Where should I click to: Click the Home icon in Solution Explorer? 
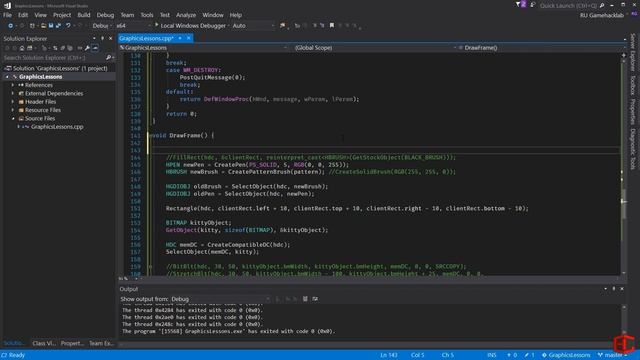tap(22, 48)
